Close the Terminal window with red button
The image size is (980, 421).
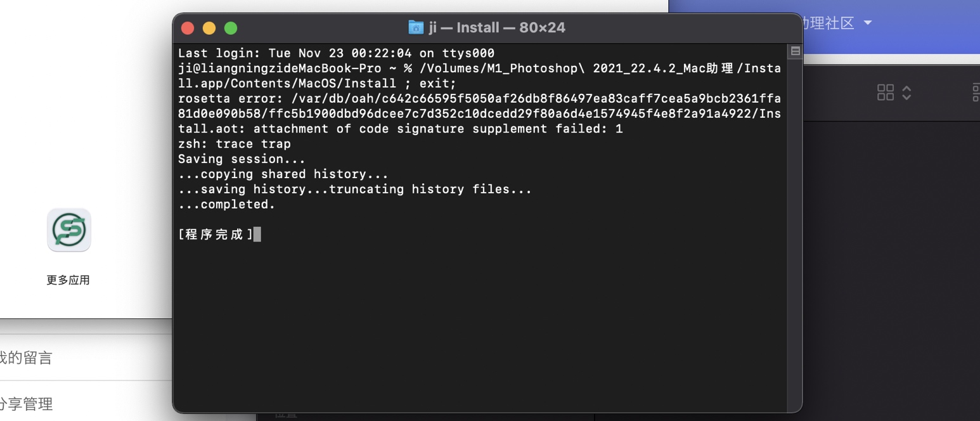(188, 28)
